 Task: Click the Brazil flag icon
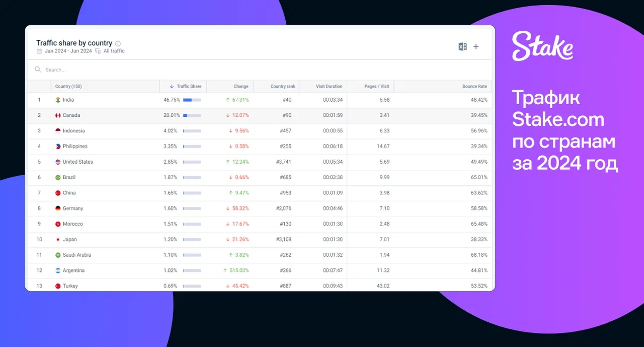point(58,178)
